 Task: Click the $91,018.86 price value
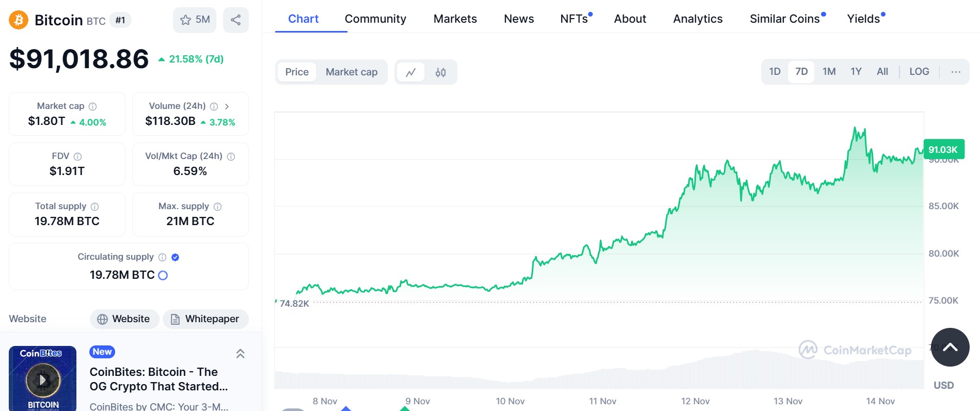(79, 59)
